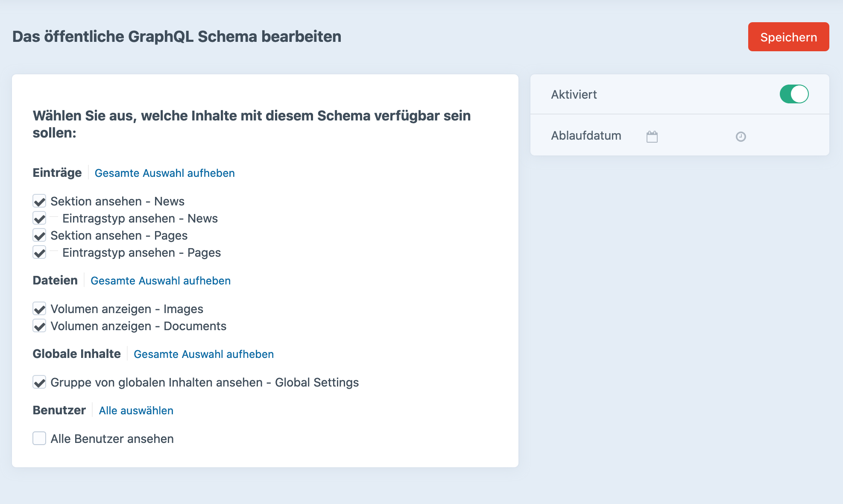The height and width of the screenshot is (504, 843).
Task: Uncheck Sektion ansehen - Pages
Action: pyautogui.click(x=39, y=235)
